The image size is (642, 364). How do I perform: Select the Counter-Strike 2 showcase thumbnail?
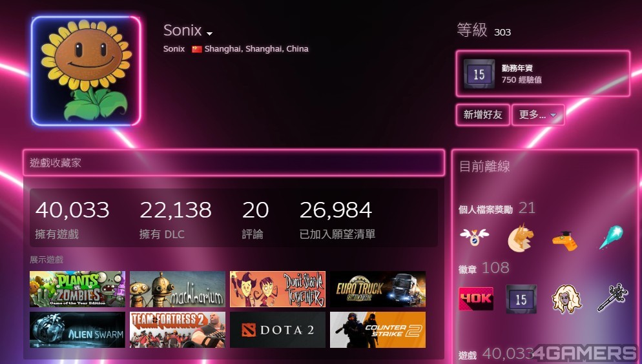[x=378, y=330]
